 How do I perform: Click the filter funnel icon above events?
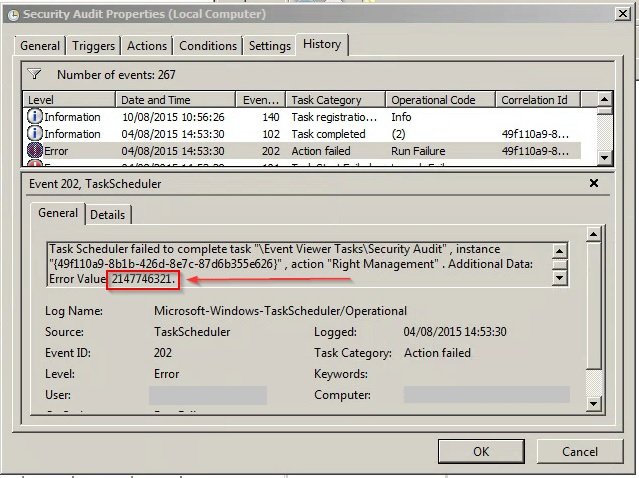35,74
